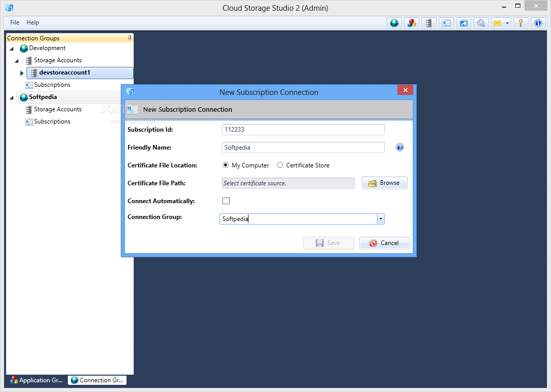
Task: Click the pin icon of Connection Groups panel
Action: coord(130,38)
